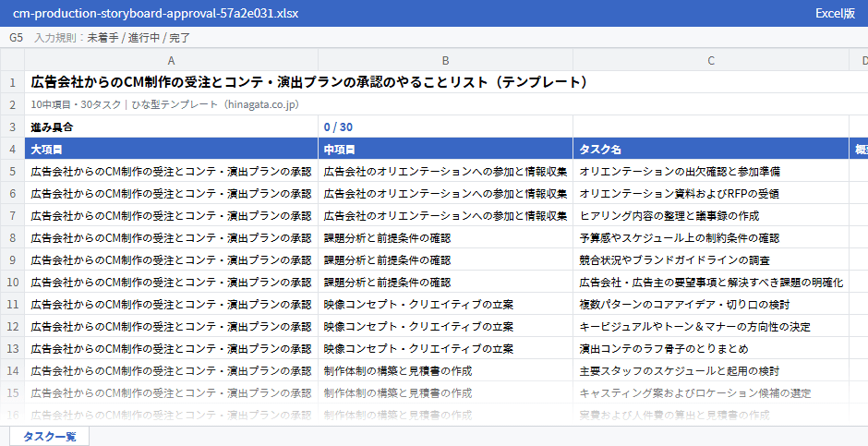Select the 進み具合 cell
Image resolution: width=868 pixels, height=446 pixels.
[x=171, y=127]
